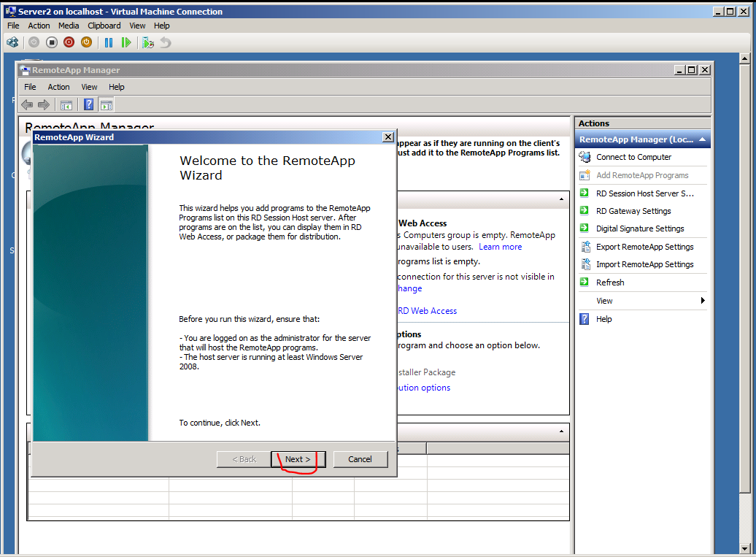Screen dimensions: 756x557
Task: Click the Connect to Computer icon
Action: [585, 157]
